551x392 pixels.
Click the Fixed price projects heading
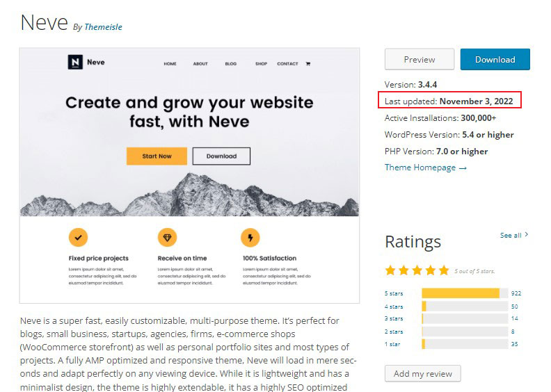(98, 259)
